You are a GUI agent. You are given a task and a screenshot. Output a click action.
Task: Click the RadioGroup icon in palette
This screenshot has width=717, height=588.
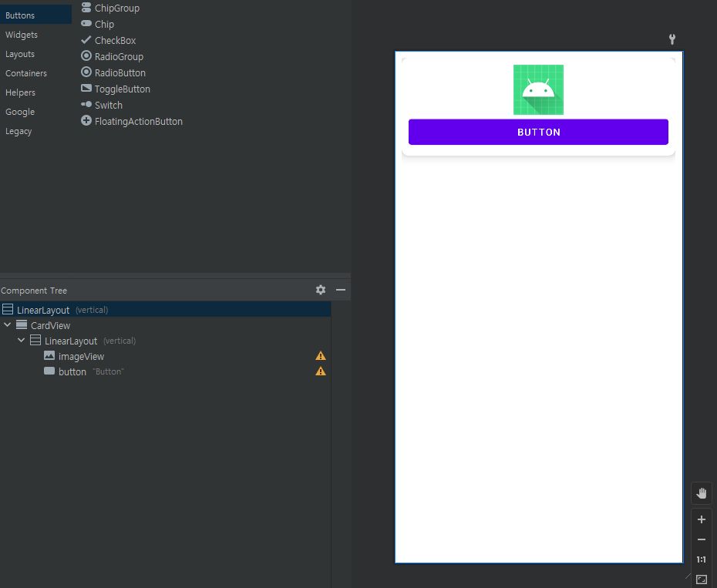pyautogui.click(x=86, y=55)
